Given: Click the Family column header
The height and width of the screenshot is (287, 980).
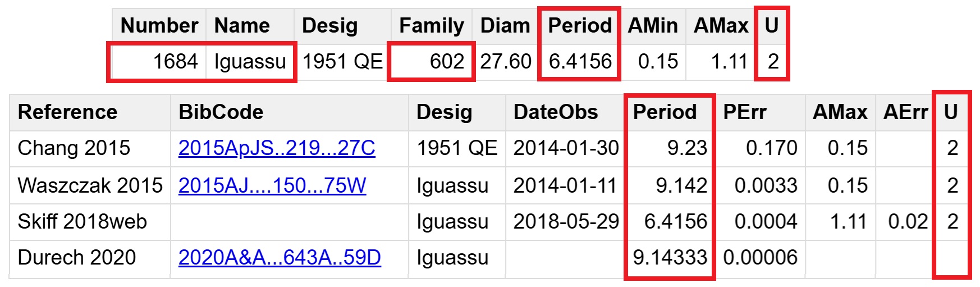Looking at the screenshot, I should 431,26.
